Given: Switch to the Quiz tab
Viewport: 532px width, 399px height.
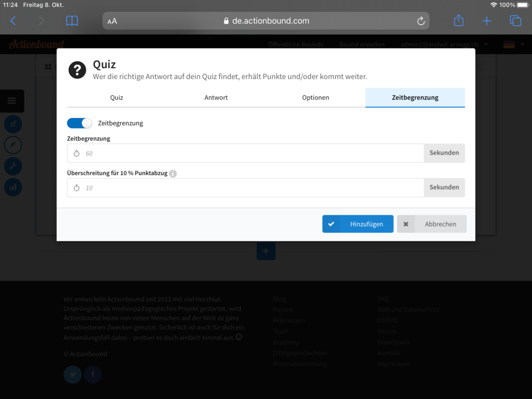Looking at the screenshot, I should click(116, 98).
